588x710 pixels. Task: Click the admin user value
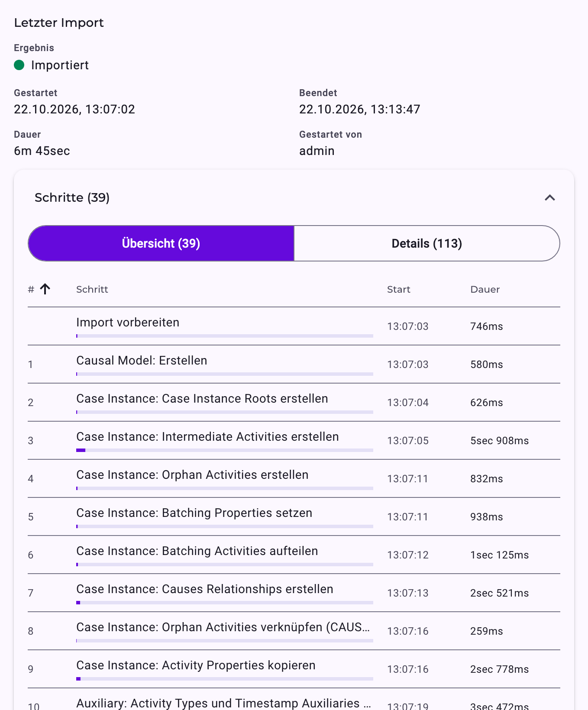[317, 151]
